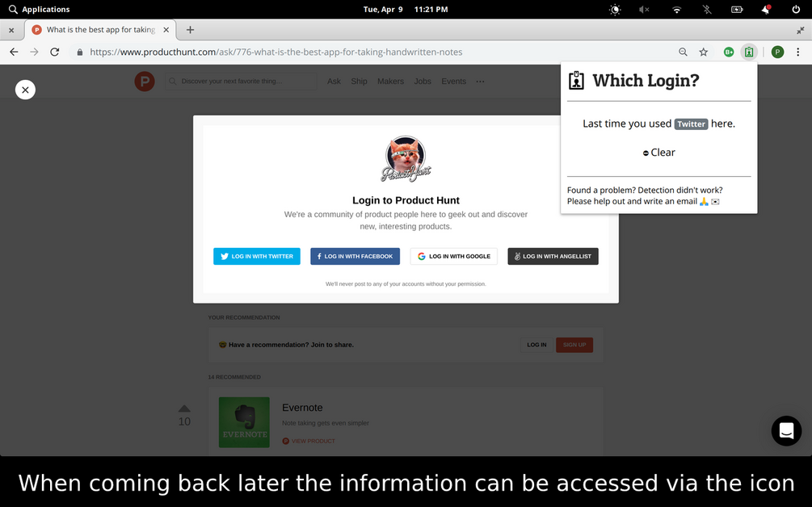Click the 14 RECOMMENDED label
The image size is (812, 507).
click(x=234, y=377)
